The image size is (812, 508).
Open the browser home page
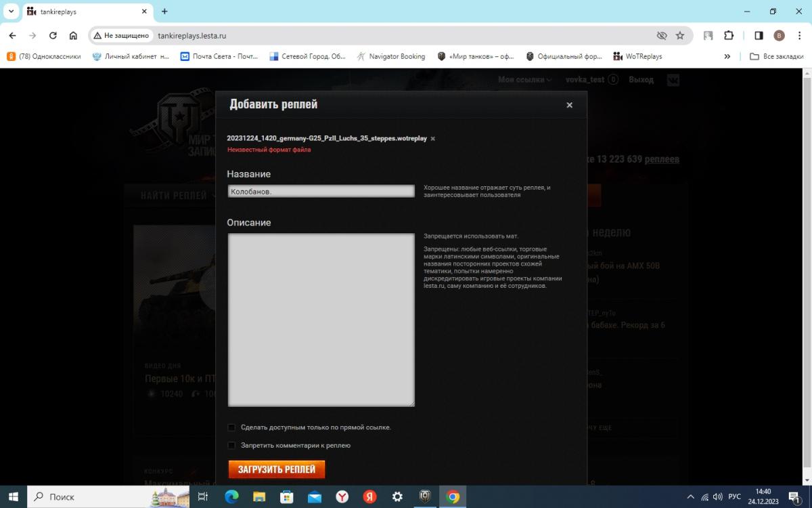[73, 35]
